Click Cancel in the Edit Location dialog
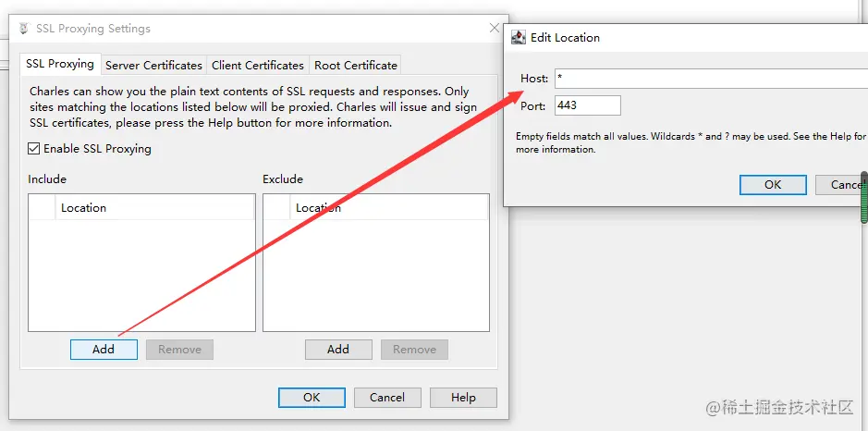868x431 pixels. tap(842, 185)
